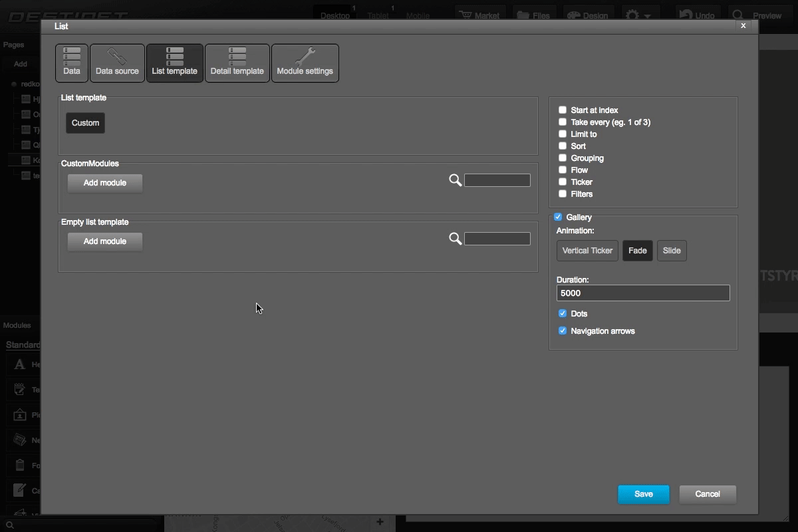This screenshot has height=532, width=798.
Task: Uncheck the Dots checkbox
Action: coord(562,313)
